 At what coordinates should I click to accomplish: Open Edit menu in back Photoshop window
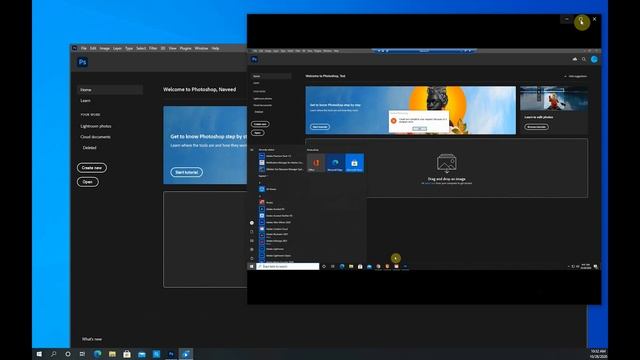tap(93, 48)
